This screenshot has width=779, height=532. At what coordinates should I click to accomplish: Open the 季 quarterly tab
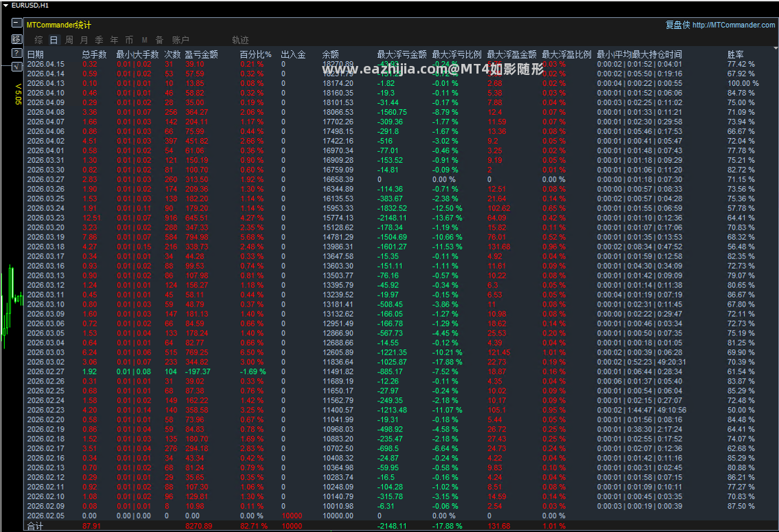click(x=99, y=40)
